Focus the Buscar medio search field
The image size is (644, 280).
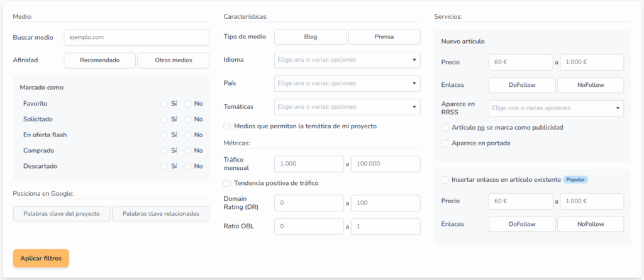point(136,37)
